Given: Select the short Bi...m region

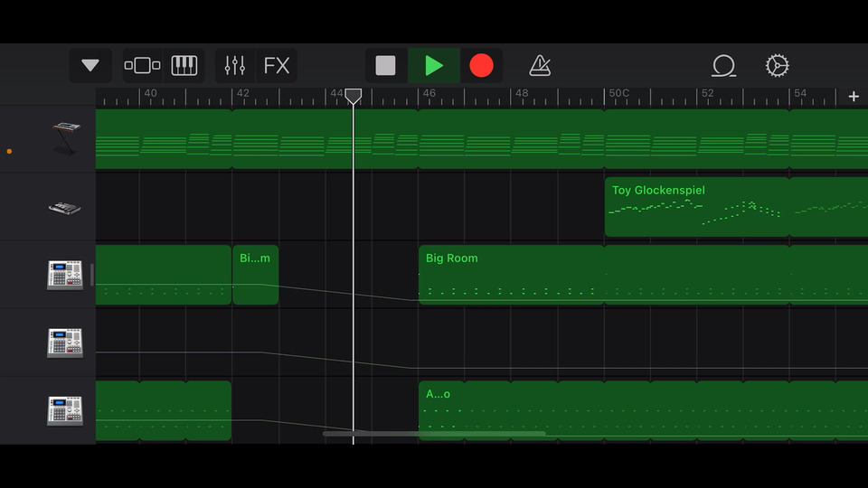Looking at the screenshot, I should (x=255, y=275).
